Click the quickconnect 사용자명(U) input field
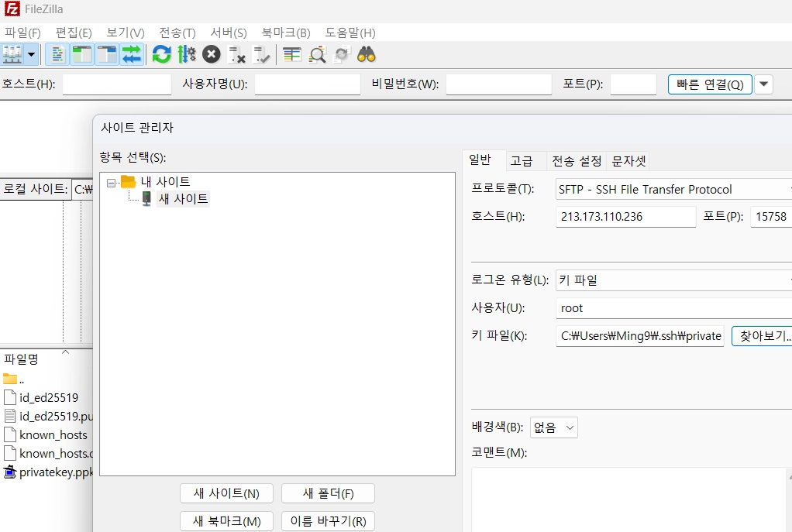The image size is (792, 532). pos(307,84)
